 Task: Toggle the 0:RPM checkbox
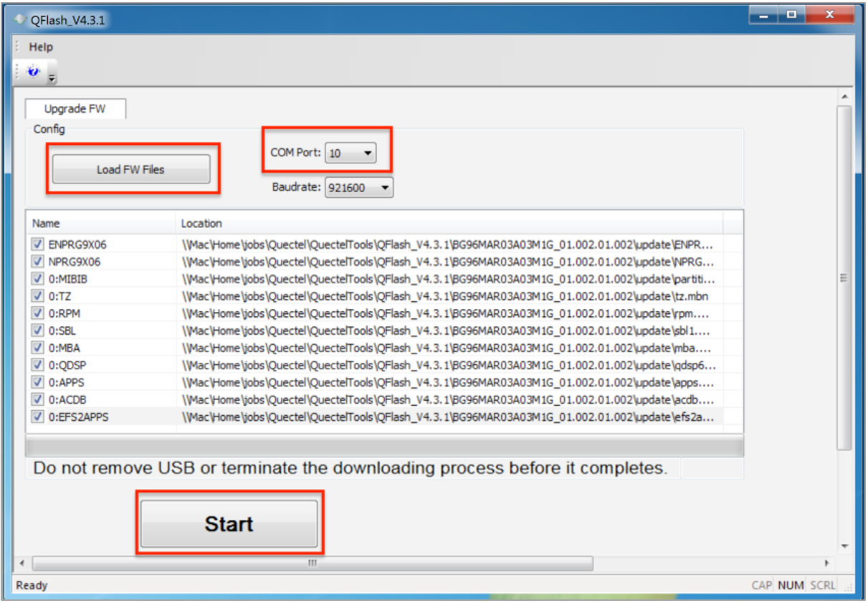[37, 313]
